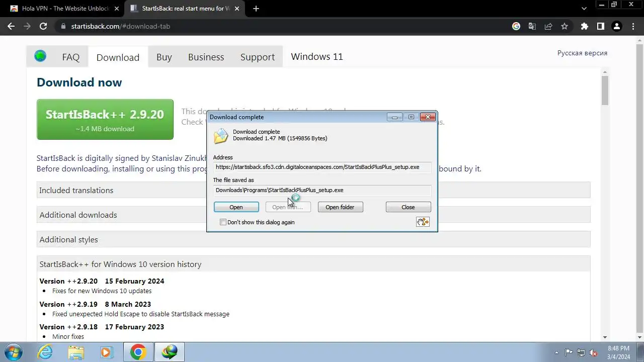Switch to Chrome in taskbar
644x362 pixels.
pos(138,352)
